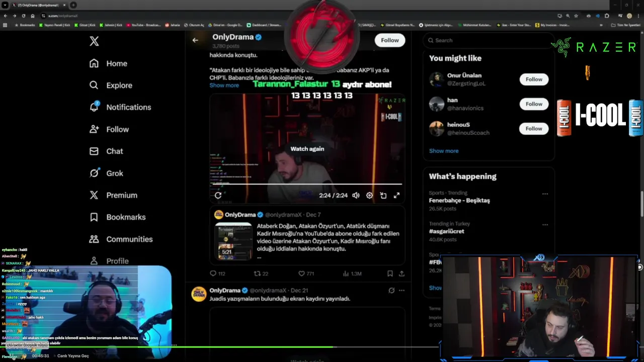Share the tweet

tap(401, 274)
